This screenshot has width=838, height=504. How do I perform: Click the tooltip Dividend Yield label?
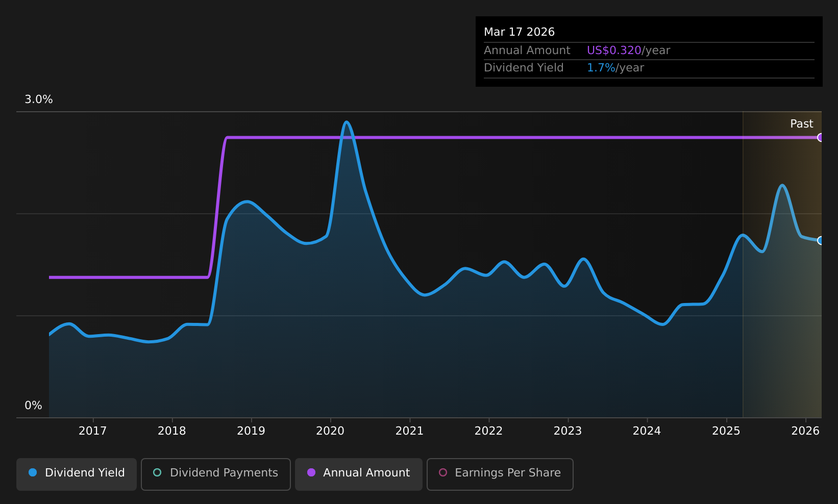click(x=524, y=68)
